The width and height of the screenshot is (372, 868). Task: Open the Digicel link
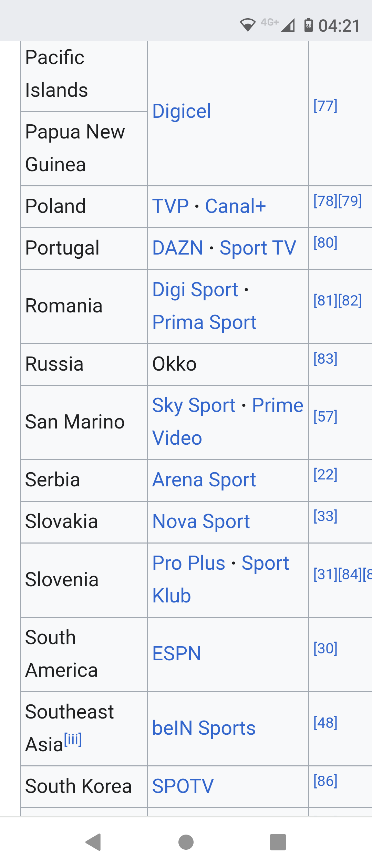coord(182,111)
